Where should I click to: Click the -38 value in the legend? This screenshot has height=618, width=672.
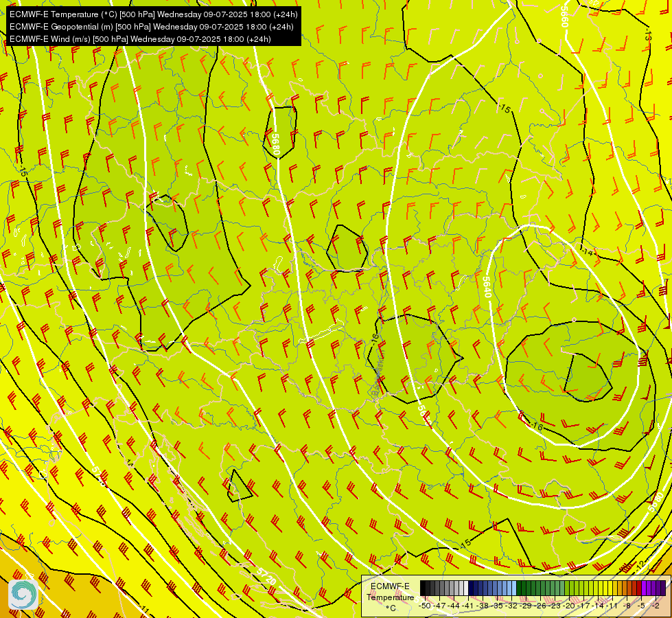(x=483, y=606)
